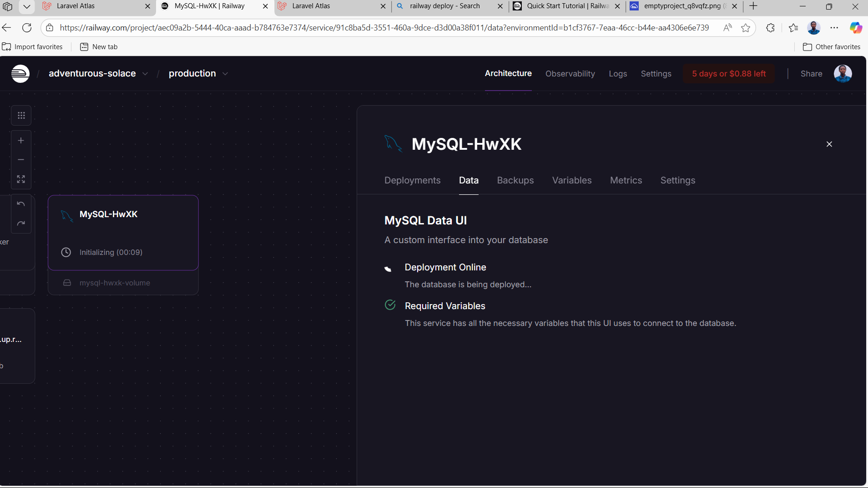Launch the Copilot sidebar icon
The width and height of the screenshot is (868, 488).
pos(856,28)
